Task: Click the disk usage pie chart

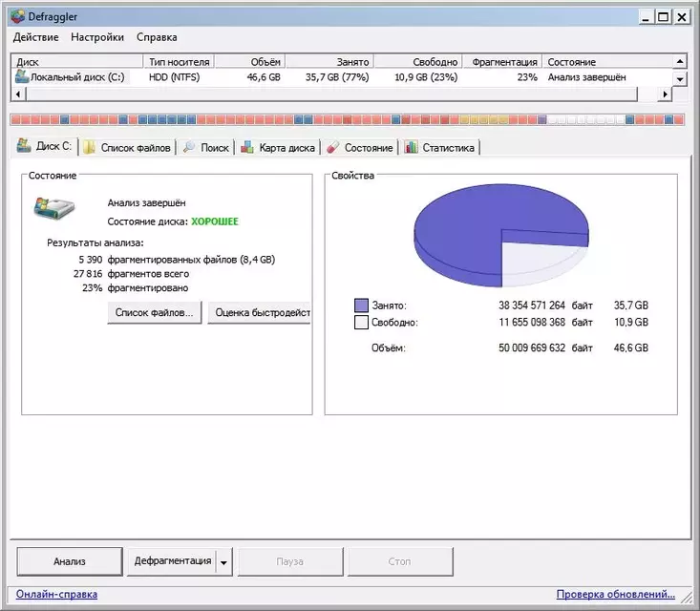Action: coord(501,235)
